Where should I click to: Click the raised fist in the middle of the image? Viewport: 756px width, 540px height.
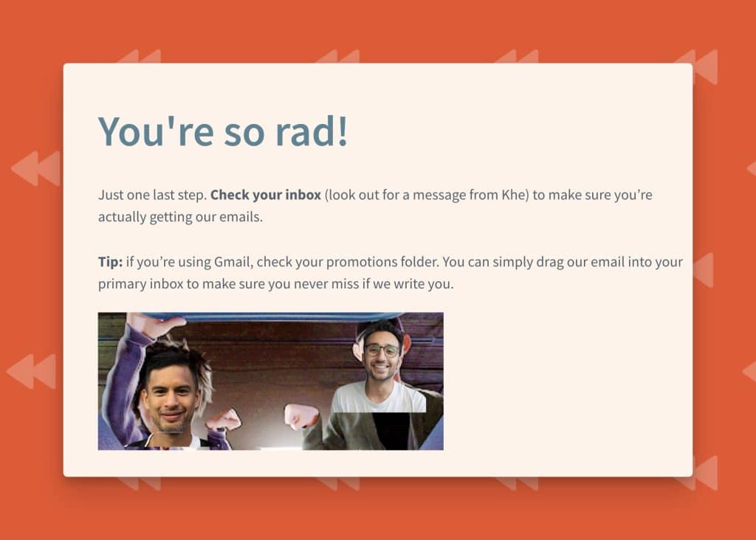pos(300,415)
